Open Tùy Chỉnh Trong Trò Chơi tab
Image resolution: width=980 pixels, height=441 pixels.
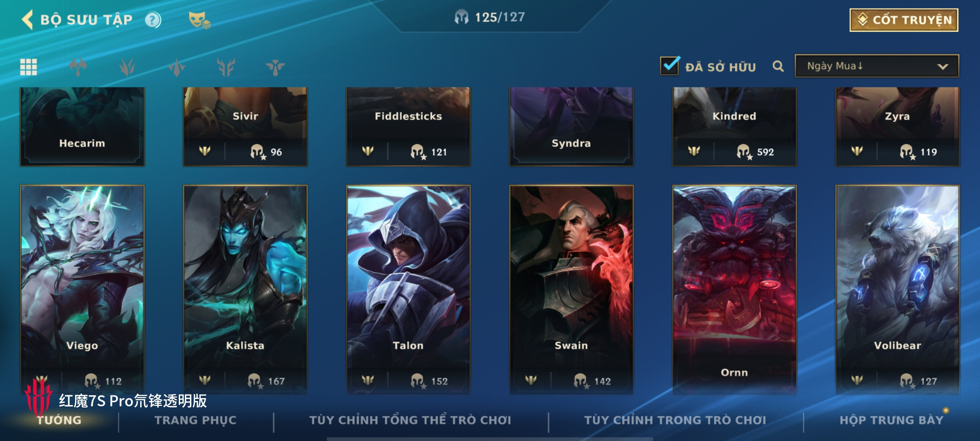(675, 420)
